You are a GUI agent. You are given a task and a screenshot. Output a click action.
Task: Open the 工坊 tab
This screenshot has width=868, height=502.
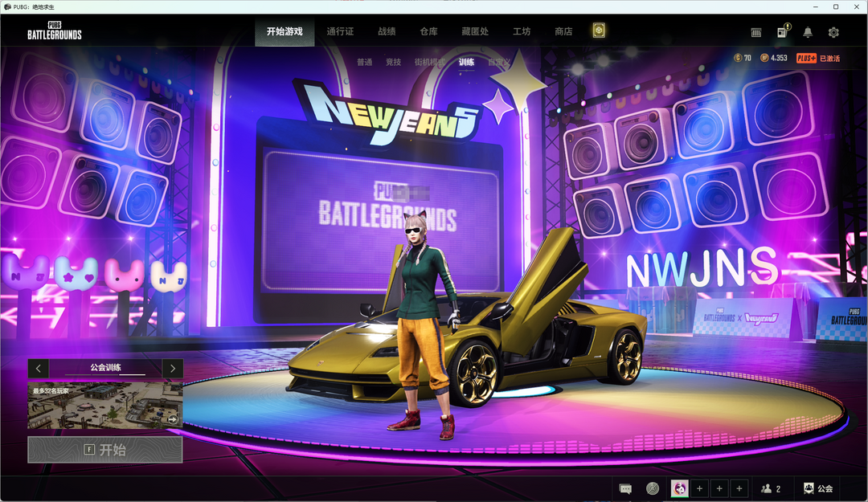522,31
